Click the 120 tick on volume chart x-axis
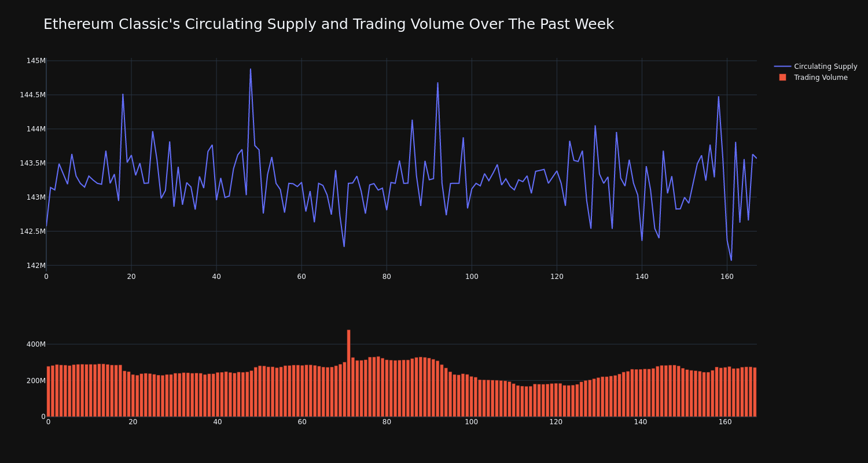 tap(556, 422)
